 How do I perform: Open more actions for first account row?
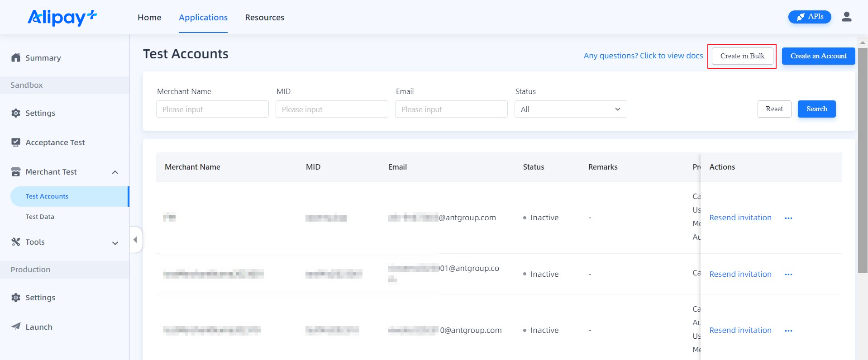pos(788,218)
